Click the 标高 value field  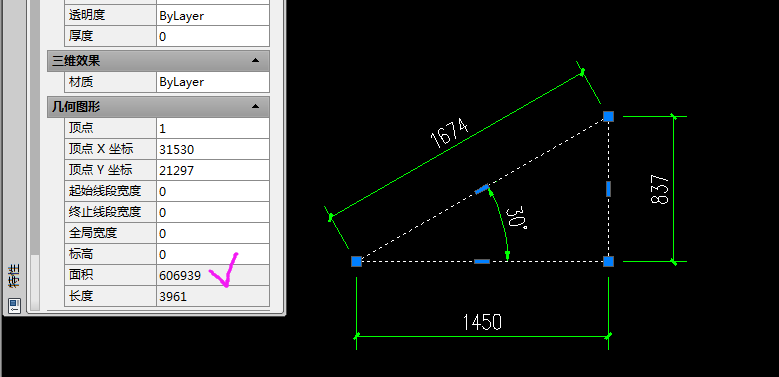(x=213, y=254)
